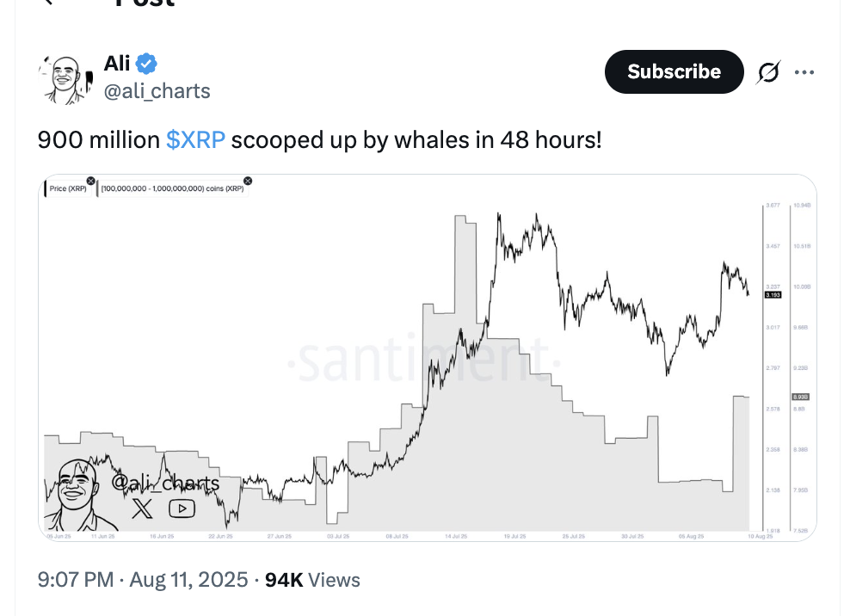Viewport: 850px width, 616px height.
Task: Click the YouTube icon in chart watermark
Action: coord(182,508)
